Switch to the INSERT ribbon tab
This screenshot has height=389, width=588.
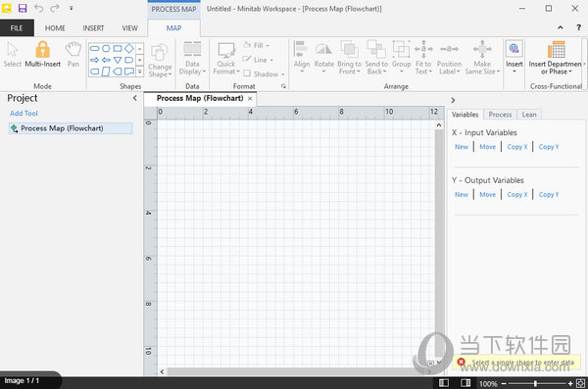pos(93,28)
